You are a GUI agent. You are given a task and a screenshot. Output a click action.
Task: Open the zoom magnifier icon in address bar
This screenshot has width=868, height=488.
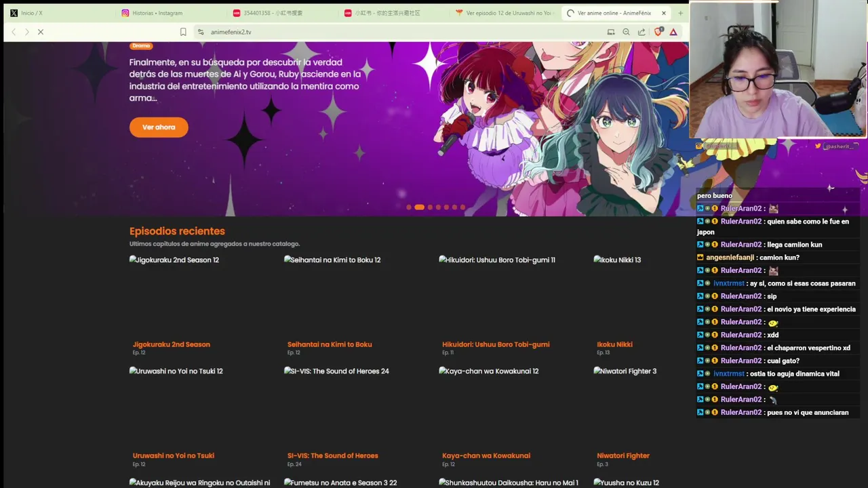pos(626,32)
